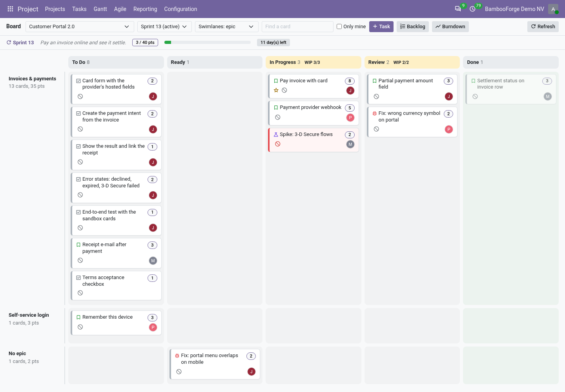565x392 pixels.
Task: Toggle the Only mine checkbox
Action: coord(339,27)
